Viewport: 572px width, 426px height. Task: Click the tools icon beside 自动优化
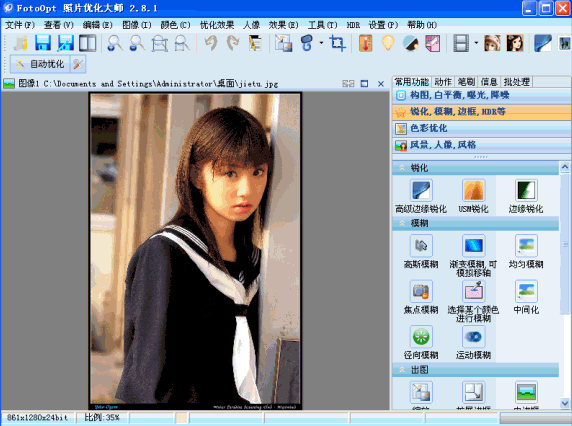(78, 64)
